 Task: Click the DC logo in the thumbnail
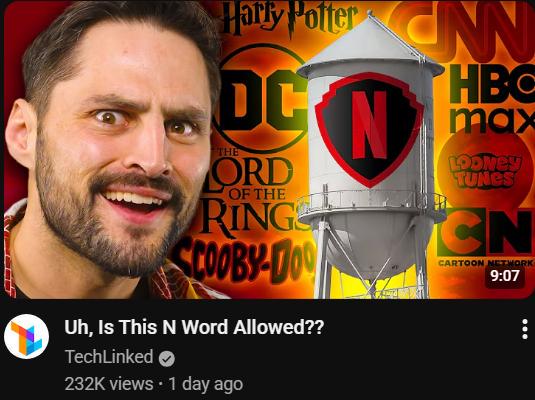click(260, 98)
